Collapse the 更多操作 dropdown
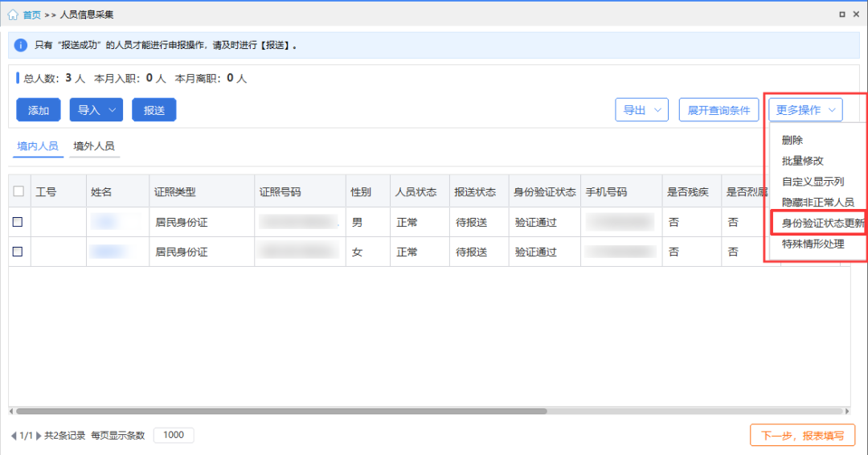868x455 pixels. 805,110
